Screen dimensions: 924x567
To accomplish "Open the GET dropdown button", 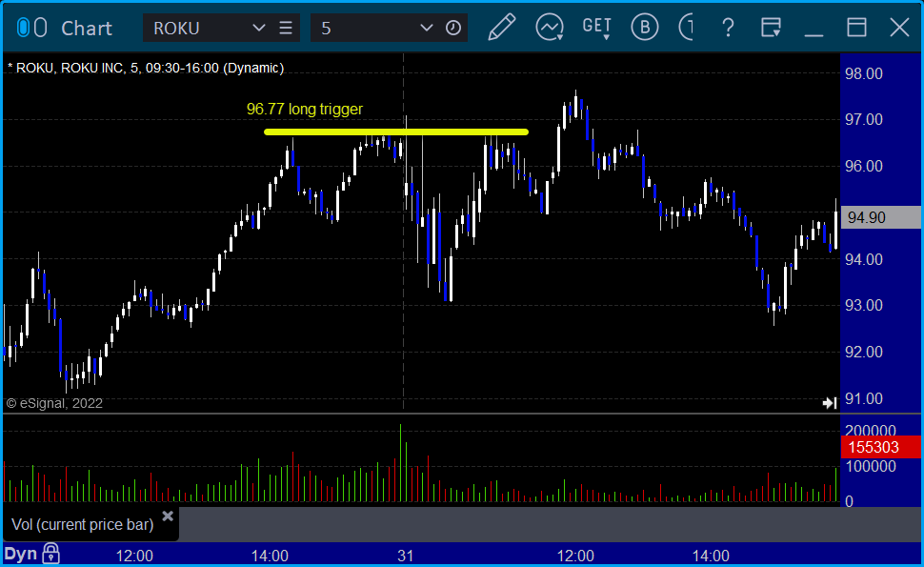I will [597, 28].
